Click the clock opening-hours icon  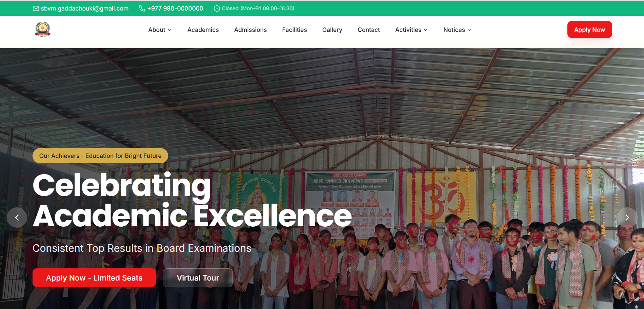pos(217,8)
